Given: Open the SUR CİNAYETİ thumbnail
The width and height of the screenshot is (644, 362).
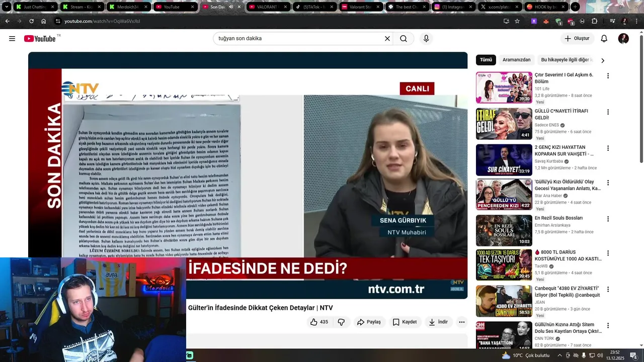Looking at the screenshot, I should point(504,160).
